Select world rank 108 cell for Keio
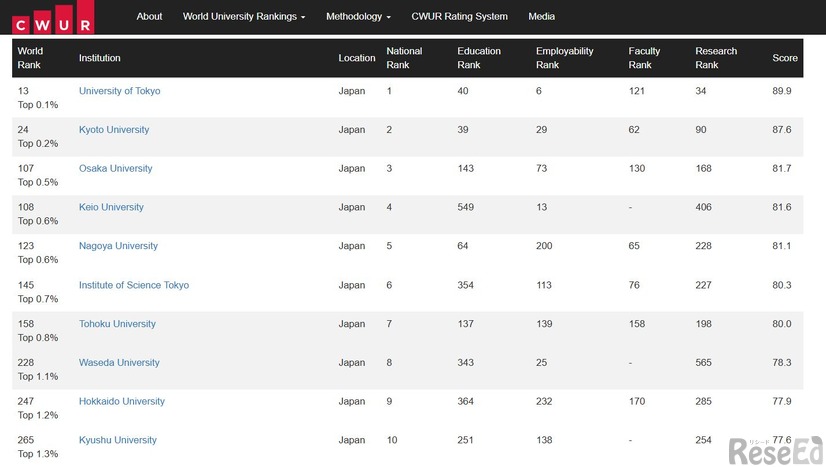The image size is (826, 467). click(38, 214)
